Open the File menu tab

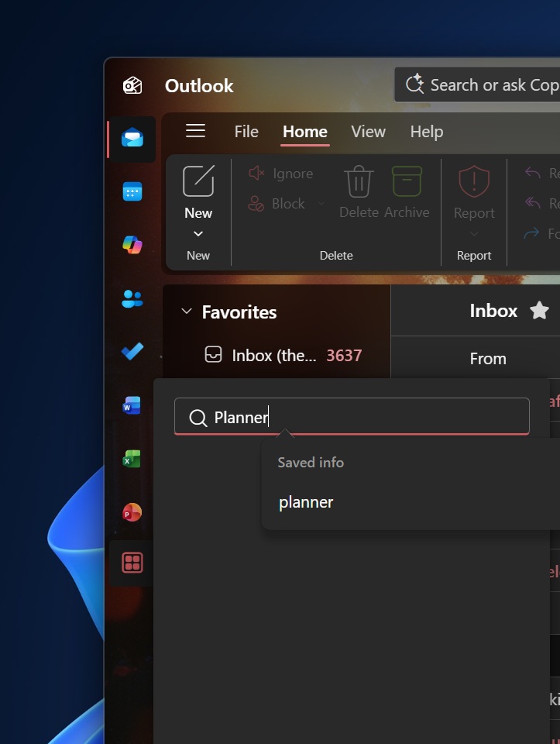tap(246, 132)
